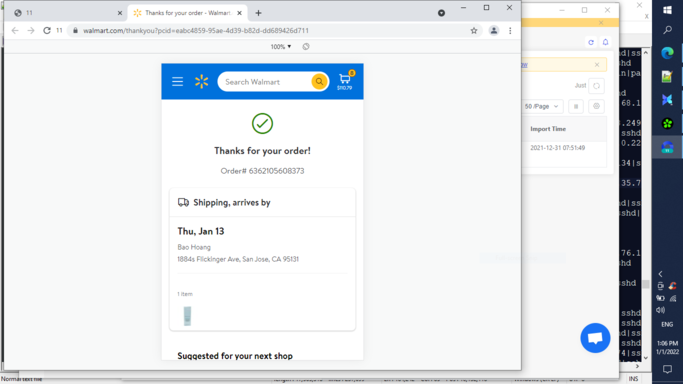683x384 pixels.
Task: Launch Microsoft Edge from taskbar
Action: (667, 53)
